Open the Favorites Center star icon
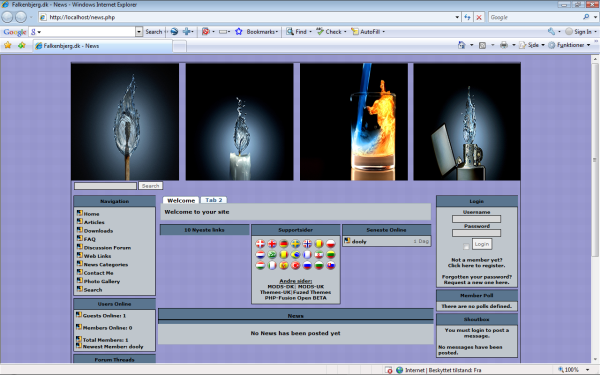This screenshot has height=375, width=600. (x=8, y=45)
